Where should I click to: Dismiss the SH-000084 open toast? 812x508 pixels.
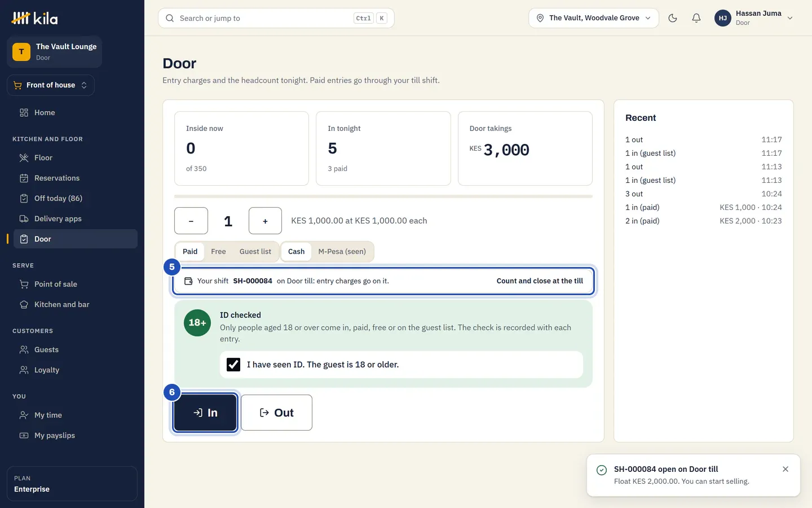[x=785, y=469]
